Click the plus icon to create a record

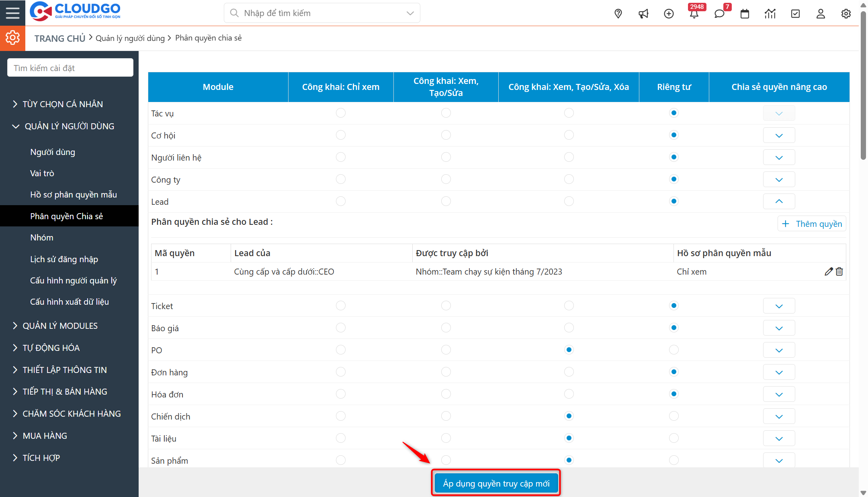pos(669,13)
